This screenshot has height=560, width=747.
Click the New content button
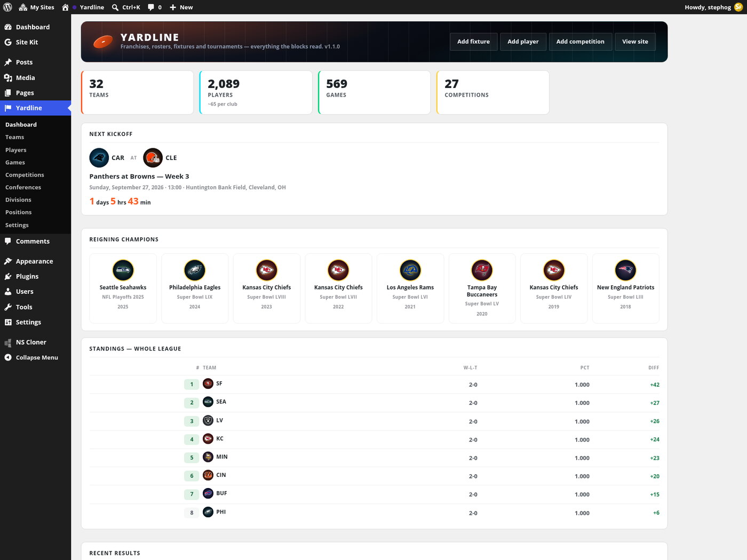click(181, 7)
